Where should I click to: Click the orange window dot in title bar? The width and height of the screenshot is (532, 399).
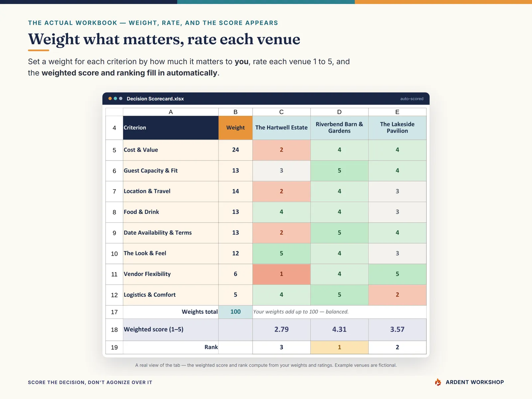point(110,98)
